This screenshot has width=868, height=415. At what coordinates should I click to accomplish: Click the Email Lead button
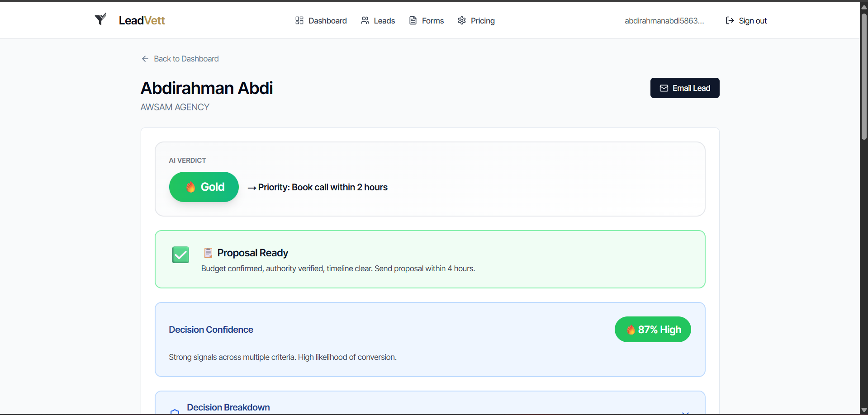[684, 88]
